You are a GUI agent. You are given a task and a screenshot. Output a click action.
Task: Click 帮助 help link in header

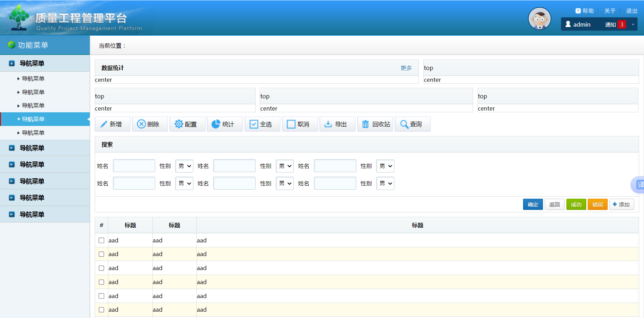pyautogui.click(x=585, y=11)
